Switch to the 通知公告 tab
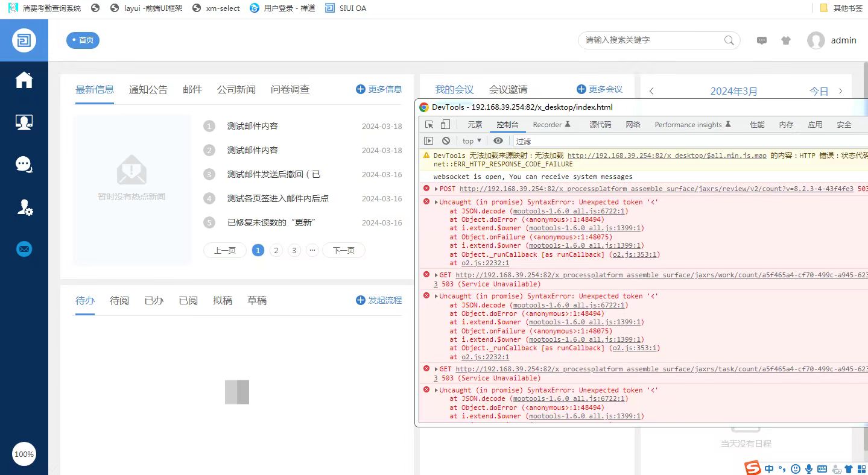Screen dimensions: 868x475 [x=148, y=90]
